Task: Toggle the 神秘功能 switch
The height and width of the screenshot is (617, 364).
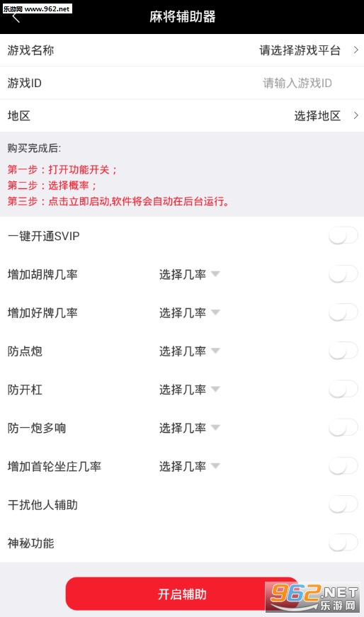Action: (x=343, y=543)
